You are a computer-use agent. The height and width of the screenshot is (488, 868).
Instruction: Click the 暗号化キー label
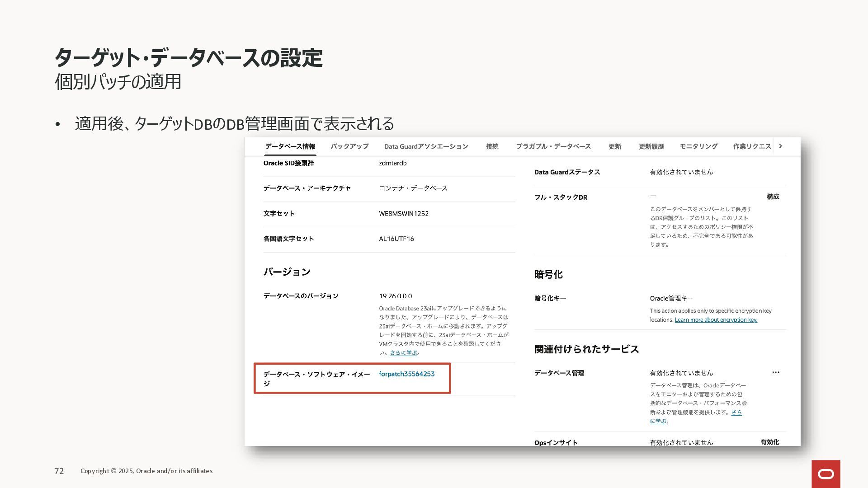point(550,298)
